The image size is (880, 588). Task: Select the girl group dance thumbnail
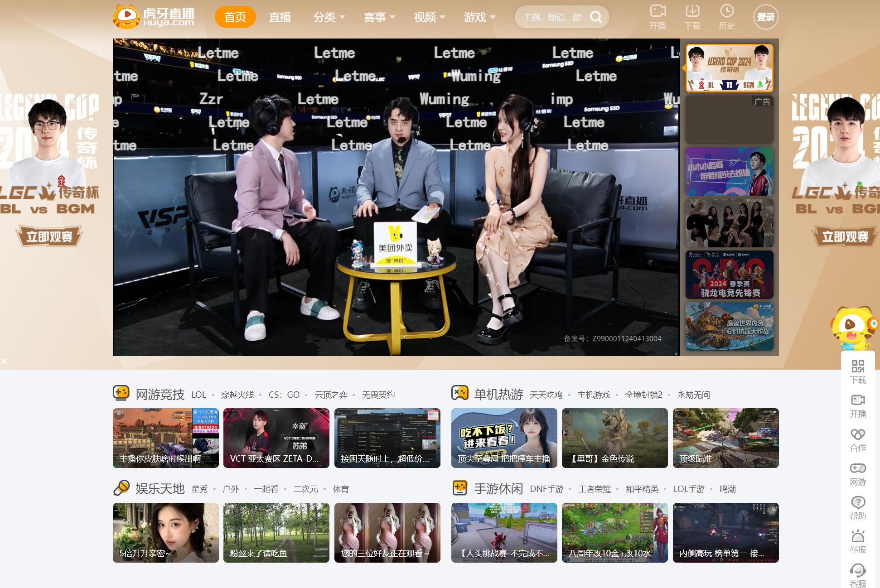[729, 223]
